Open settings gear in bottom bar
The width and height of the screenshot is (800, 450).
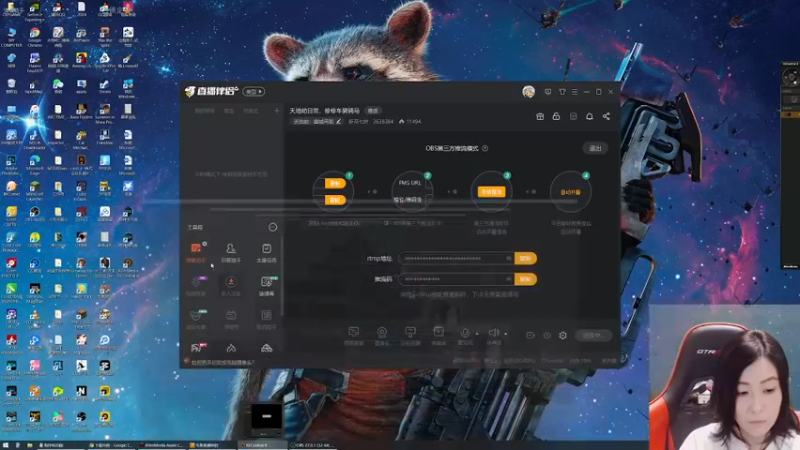pyautogui.click(x=563, y=335)
